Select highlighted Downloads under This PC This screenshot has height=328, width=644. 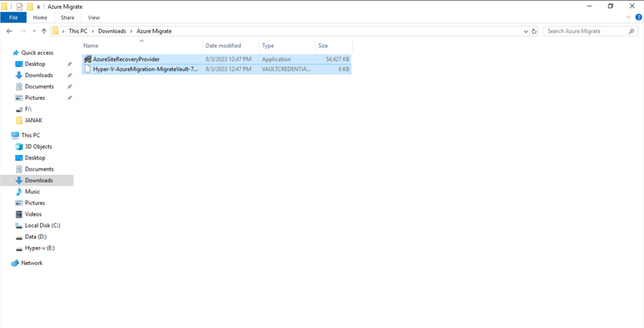click(x=37, y=180)
